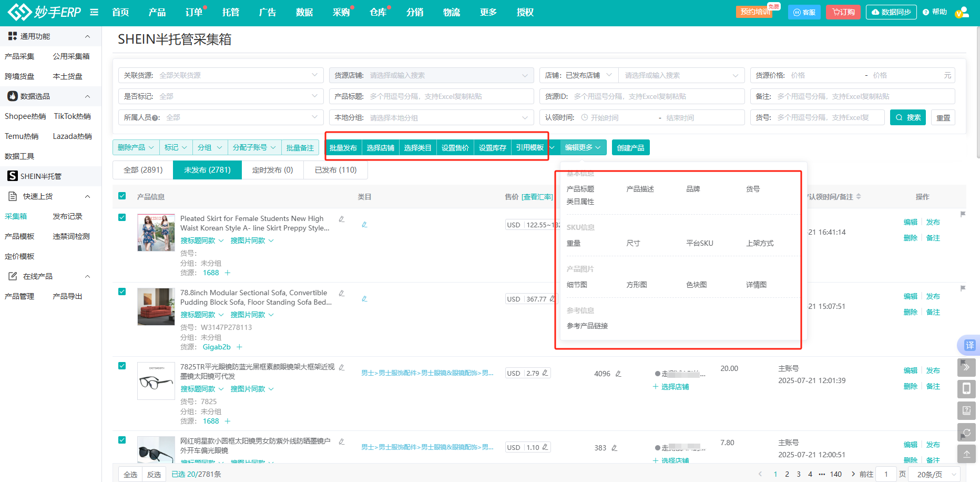Viewport: 980px width, 482px height.
Task: Select 参考产品链接 in edit menu
Action: (x=587, y=326)
